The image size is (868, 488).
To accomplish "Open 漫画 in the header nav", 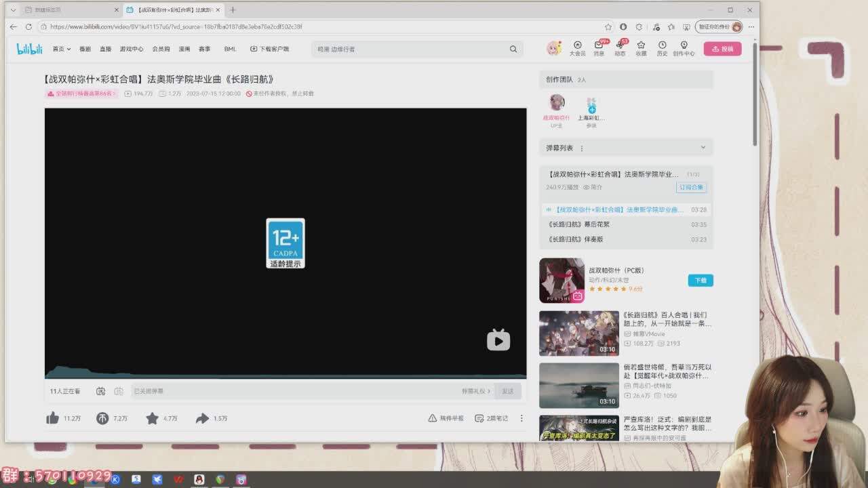I will coord(184,49).
